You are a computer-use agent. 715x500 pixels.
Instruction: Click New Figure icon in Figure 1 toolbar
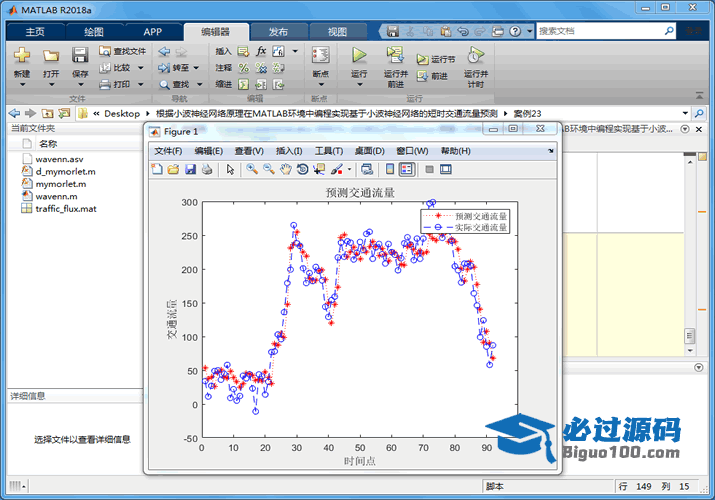click(x=156, y=170)
